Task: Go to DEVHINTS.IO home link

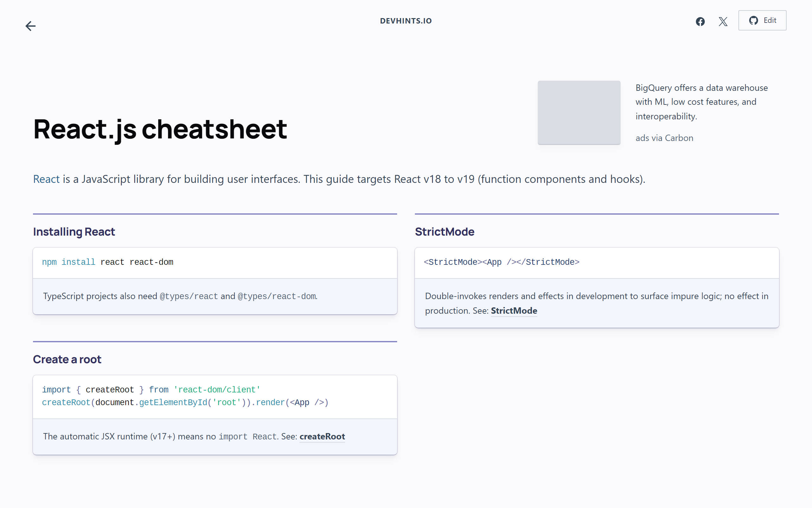Action: coord(406,21)
